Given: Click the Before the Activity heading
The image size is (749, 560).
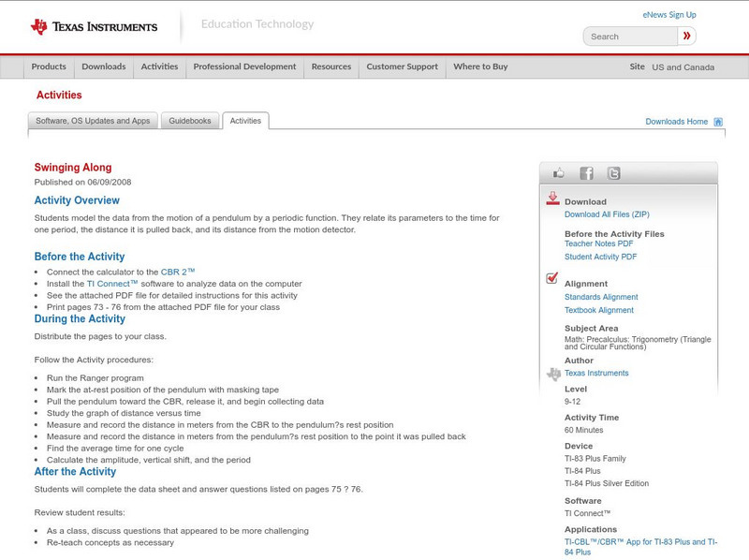Looking at the screenshot, I should point(80,257).
